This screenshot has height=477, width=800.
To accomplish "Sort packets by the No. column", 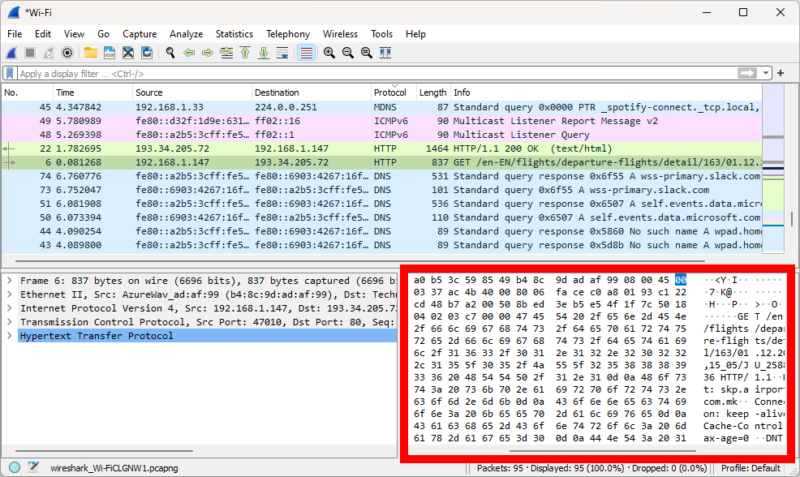I will [x=27, y=92].
